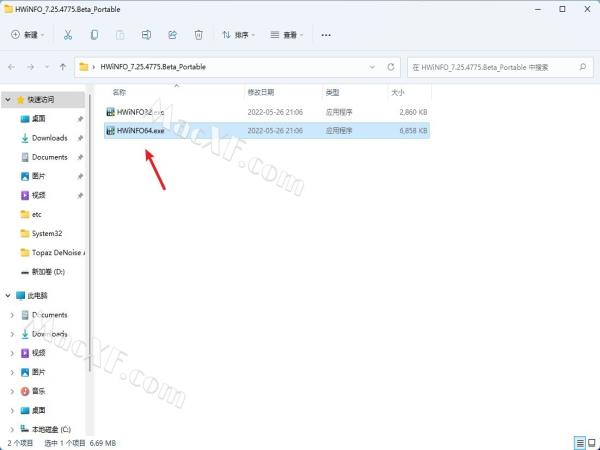The height and width of the screenshot is (450, 600).
Task: Go back with the left arrow button
Action: [x=11, y=67]
